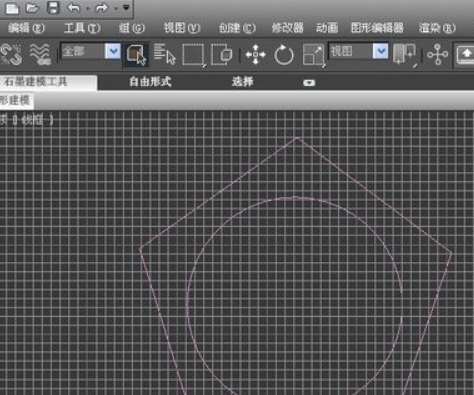474x395 pixels.
Task: Toggle the ribbon minimize button beside 选择
Action: point(309,82)
